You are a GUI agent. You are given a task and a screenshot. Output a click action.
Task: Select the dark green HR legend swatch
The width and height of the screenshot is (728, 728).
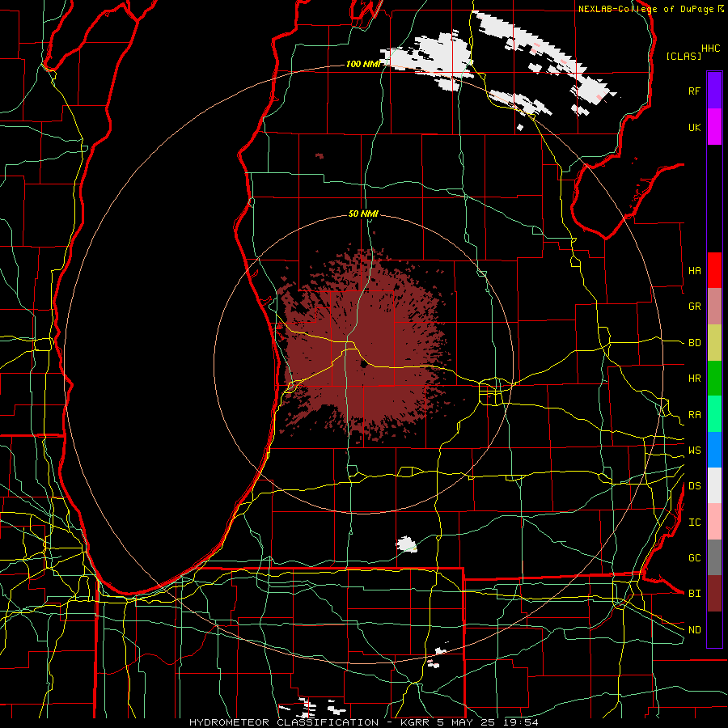click(x=714, y=379)
